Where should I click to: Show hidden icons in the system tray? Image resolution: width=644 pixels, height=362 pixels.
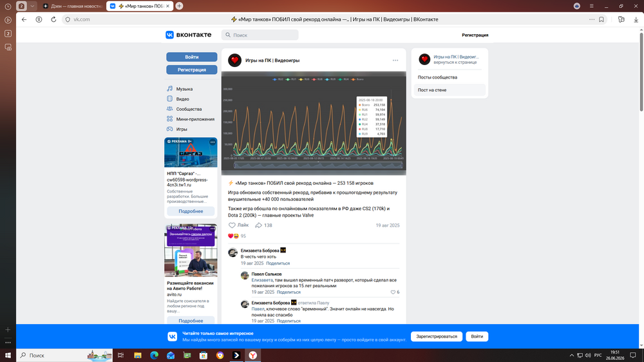point(571,355)
